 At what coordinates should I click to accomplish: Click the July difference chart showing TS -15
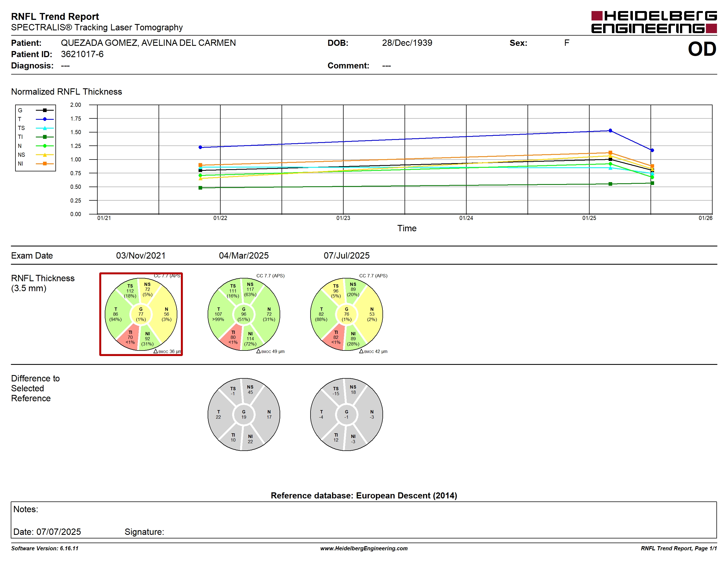click(x=347, y=415)
